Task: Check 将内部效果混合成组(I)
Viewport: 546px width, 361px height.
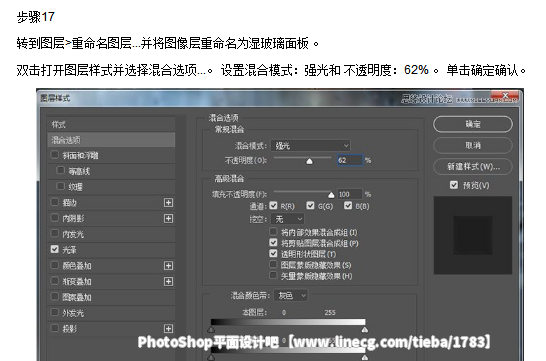Action: pos(273,231)
